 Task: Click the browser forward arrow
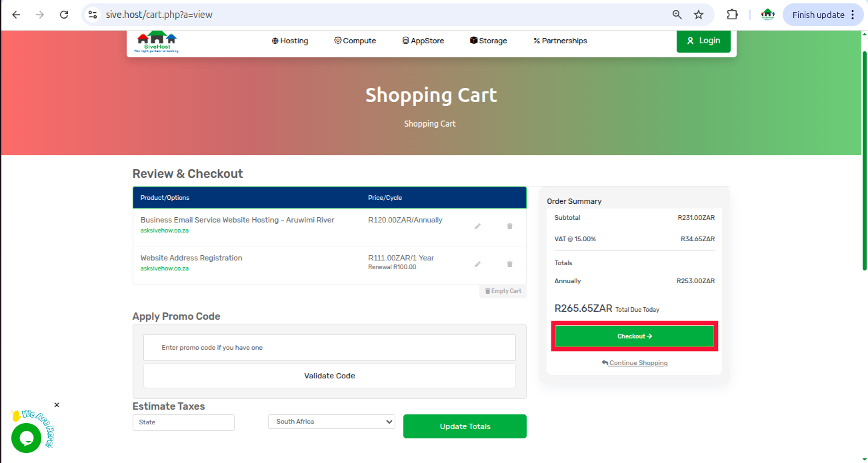[40, 15]
